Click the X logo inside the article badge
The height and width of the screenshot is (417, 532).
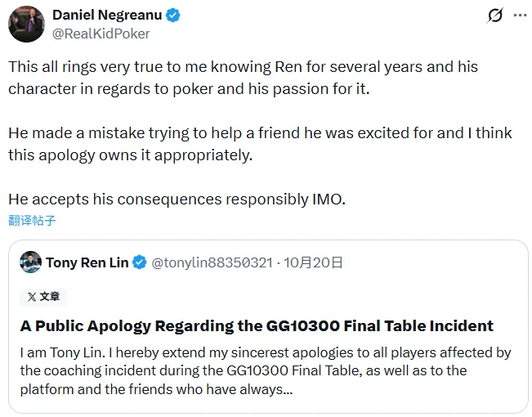pos(32,297)
